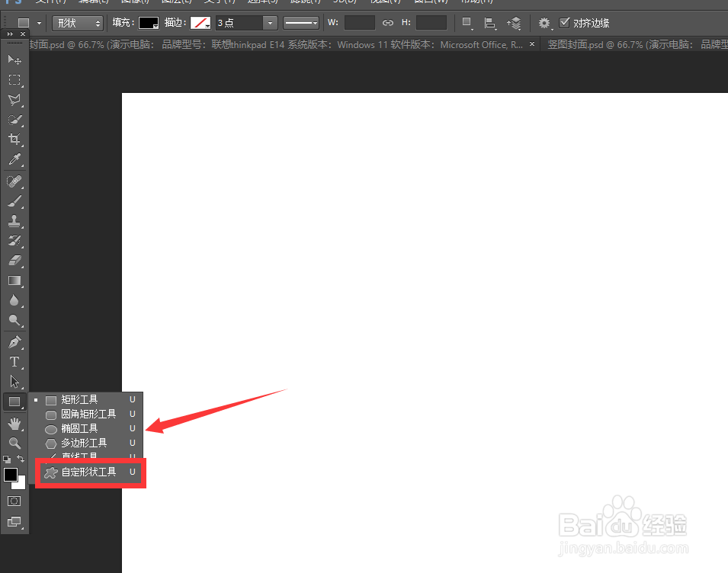Select the Path Selection tool
Viewport: 728px width, 573px height.
14,382
